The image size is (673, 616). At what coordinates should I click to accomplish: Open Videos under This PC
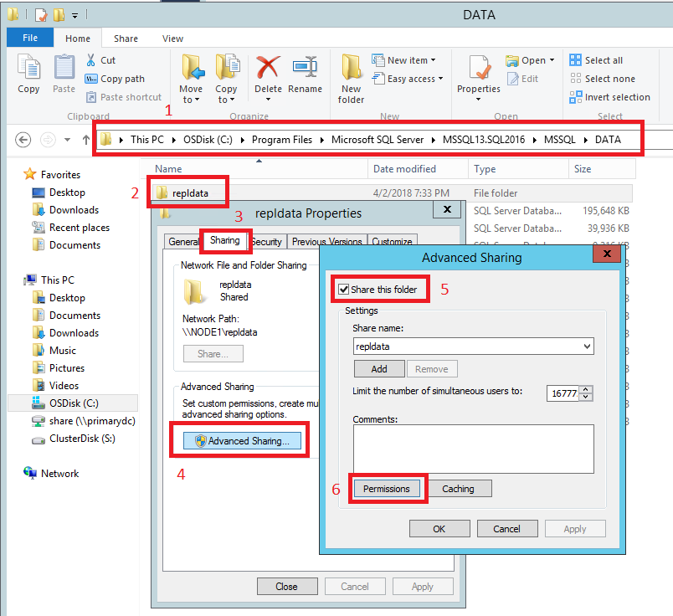coord(56,386)
